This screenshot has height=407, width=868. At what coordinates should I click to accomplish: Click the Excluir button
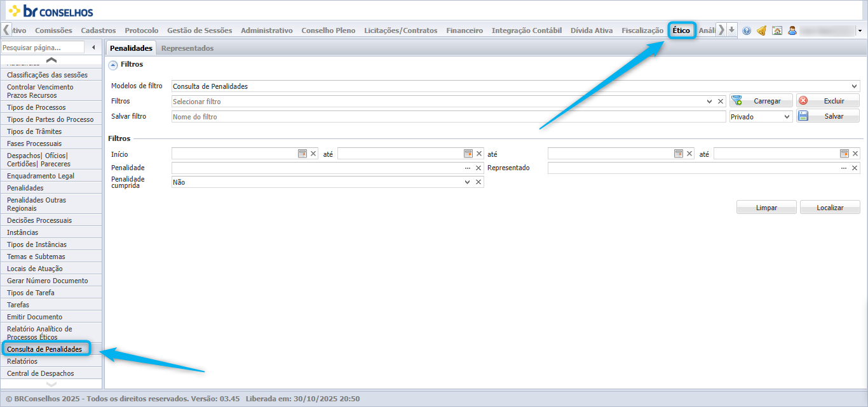pyautogui.click(x=828, y=101)
